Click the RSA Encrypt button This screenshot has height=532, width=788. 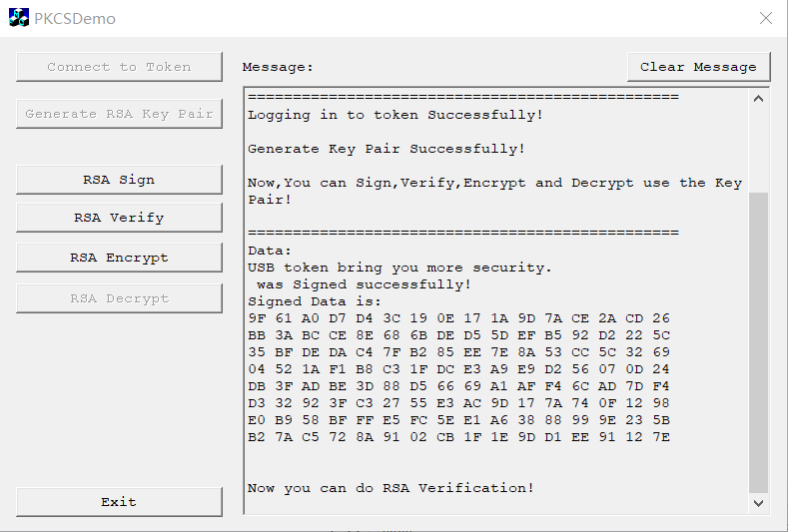tap(119, 258)
